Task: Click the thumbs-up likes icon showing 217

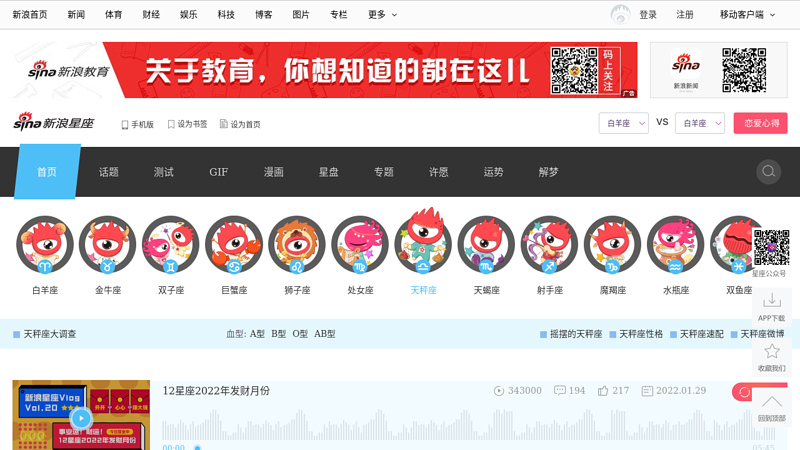Action: point(603,391)
